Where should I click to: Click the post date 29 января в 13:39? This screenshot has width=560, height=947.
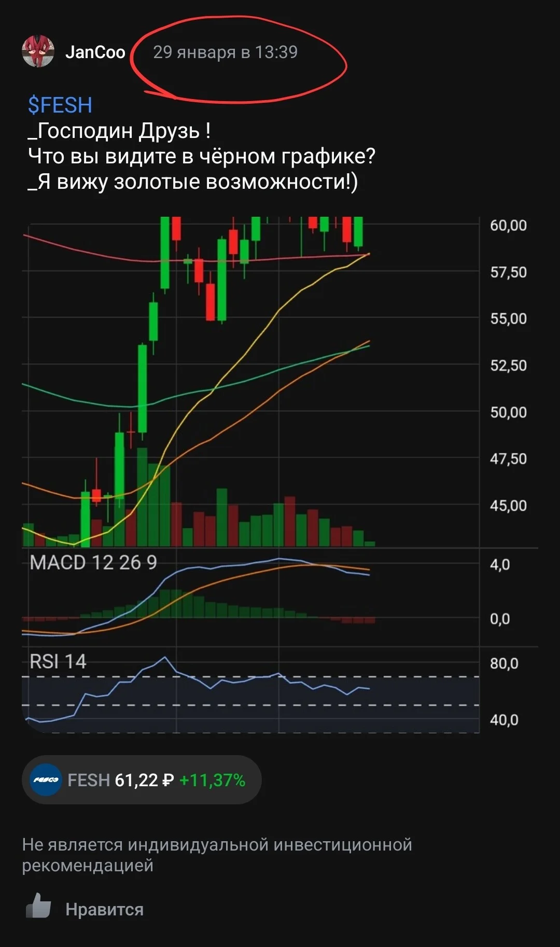(x=225, y=52)
